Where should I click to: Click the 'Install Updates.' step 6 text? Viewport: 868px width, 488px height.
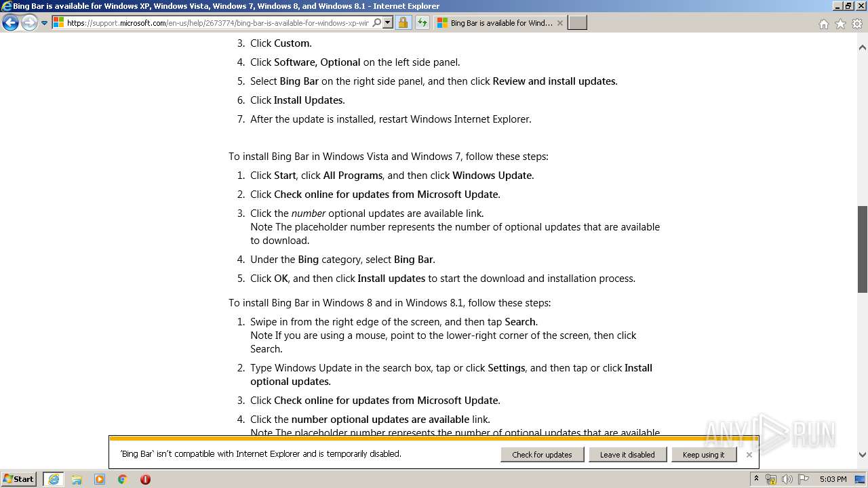[x=309, y=100]
